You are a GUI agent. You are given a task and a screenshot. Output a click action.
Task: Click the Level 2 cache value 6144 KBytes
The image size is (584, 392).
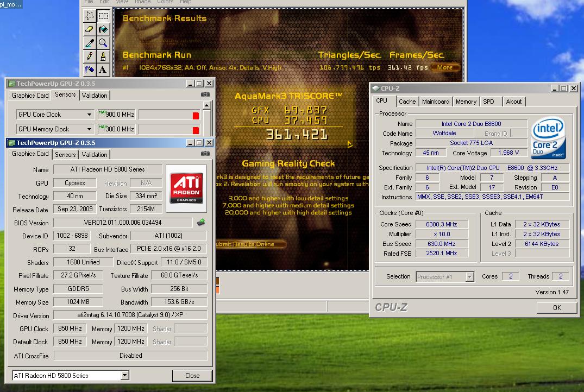tap(542, 244)
